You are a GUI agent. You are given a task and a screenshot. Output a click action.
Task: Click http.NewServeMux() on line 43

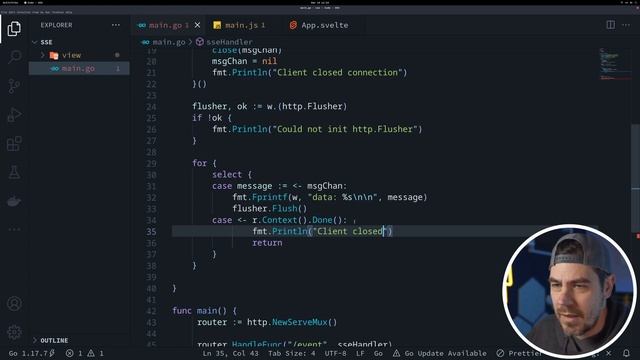292,322
